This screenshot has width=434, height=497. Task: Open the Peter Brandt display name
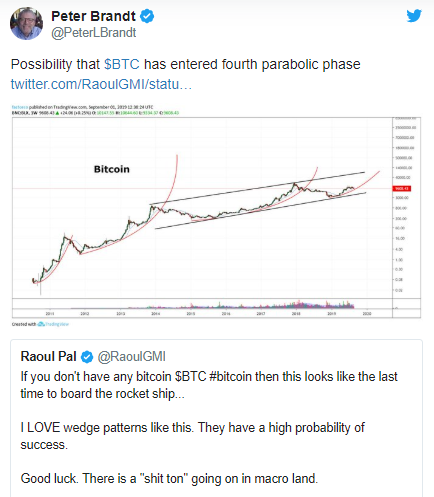(x=93, y=16)
